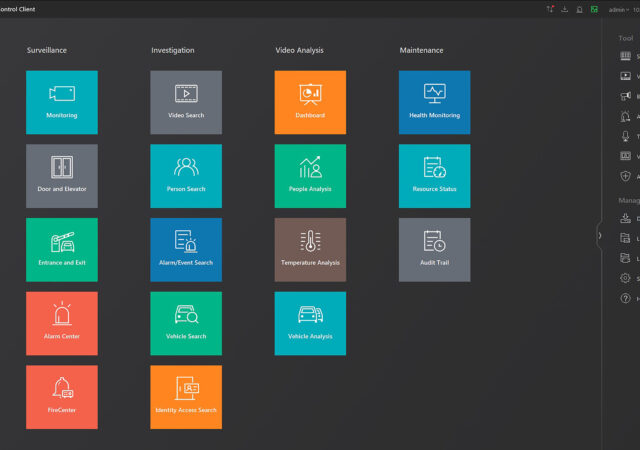Open the Door and Elevator module

pyautogui.click(x=62, y=176)
